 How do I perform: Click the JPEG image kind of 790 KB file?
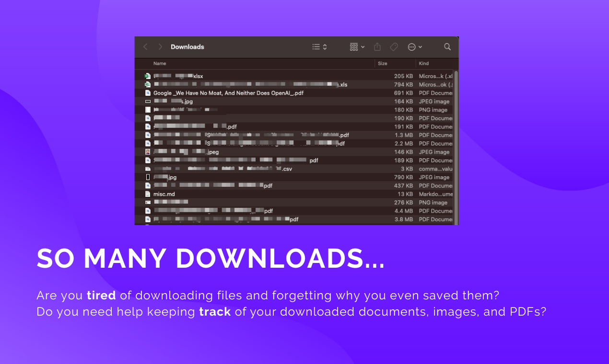pyautogui.click(x=434, y=177)
